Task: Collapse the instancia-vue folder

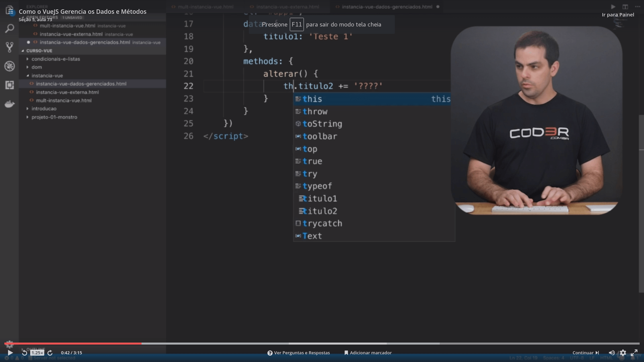Action: click(47, 76)
